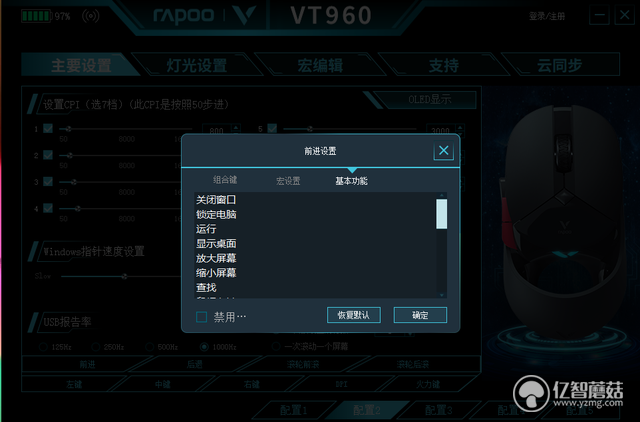Click the 恢复默认 button

tap(354, 315)
